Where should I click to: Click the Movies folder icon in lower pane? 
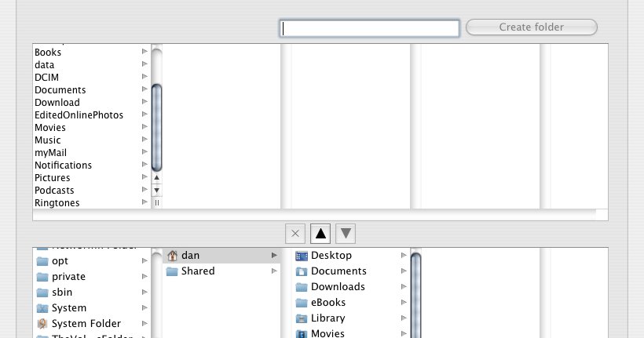click(302, 334)
